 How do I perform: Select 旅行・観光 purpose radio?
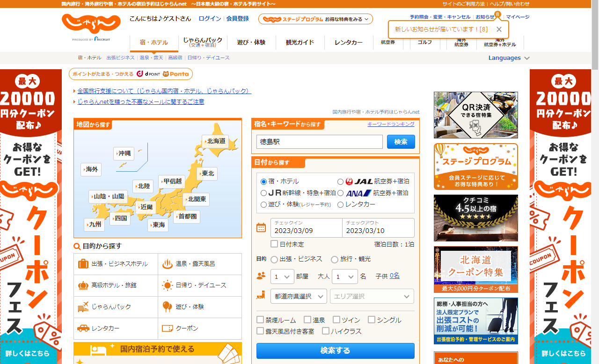[x=335, y=260]
